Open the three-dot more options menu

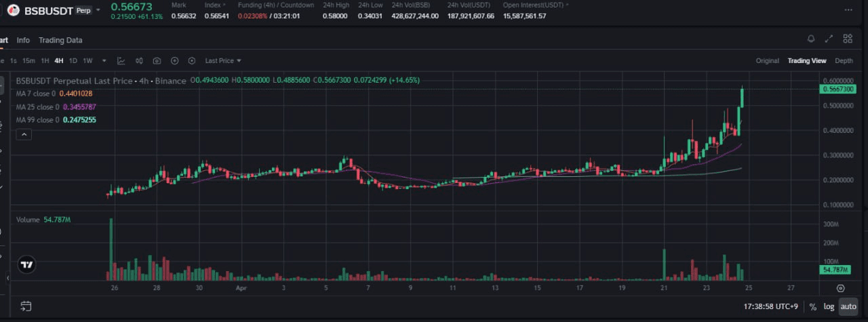(x=848, y=10)
